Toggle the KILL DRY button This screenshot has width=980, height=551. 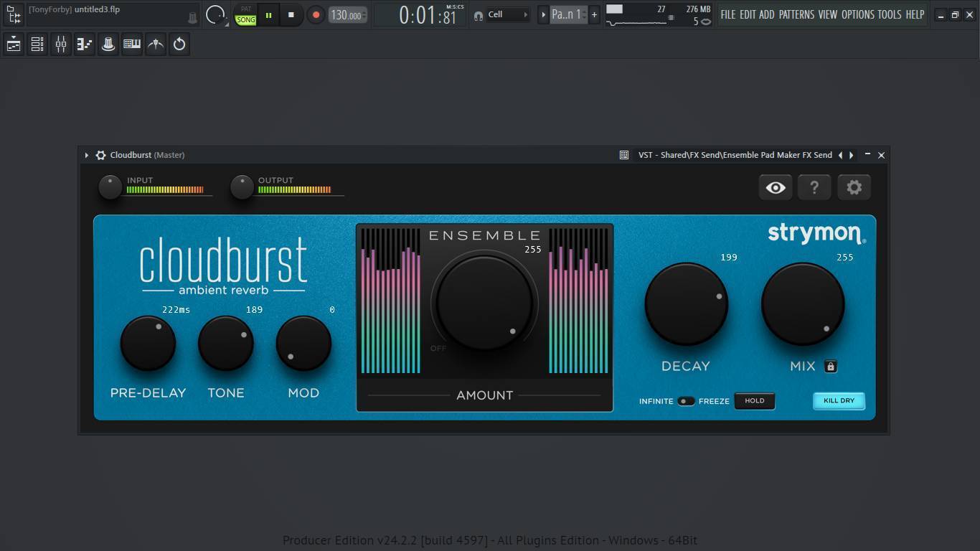[839, 400]
